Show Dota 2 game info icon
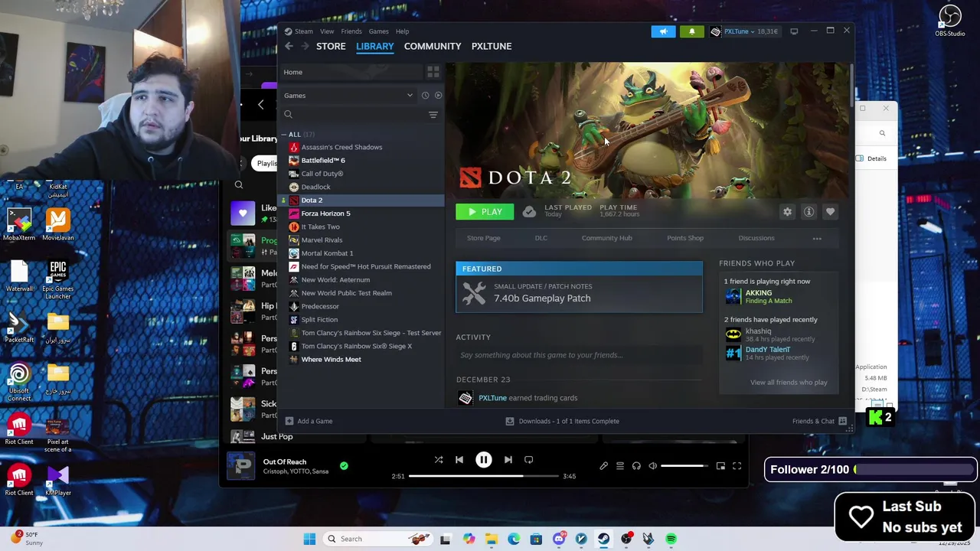This screenshot has height=551, width=980. click(x=808, y=212)
